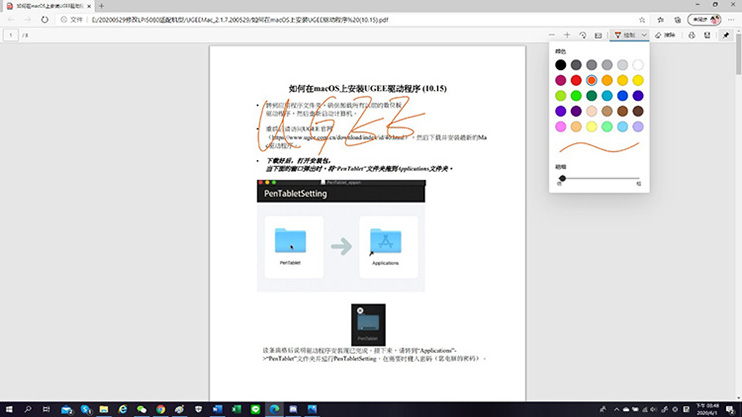Show hidden system tray icons
Image resolution: width=742 pixels, height=417 pixels.
point(617,409)
